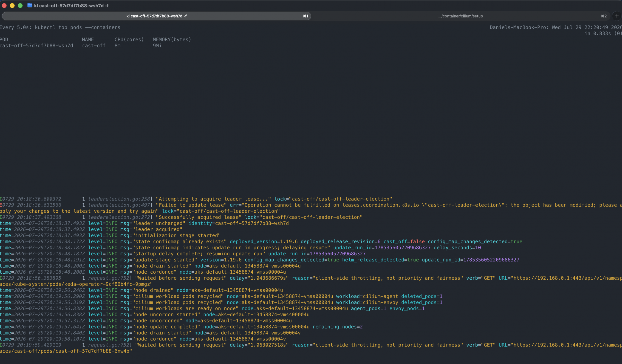This screenshot has height=364, width=622.
Task: Open a new terminal tab with plus button
Action: click(617, 16)
